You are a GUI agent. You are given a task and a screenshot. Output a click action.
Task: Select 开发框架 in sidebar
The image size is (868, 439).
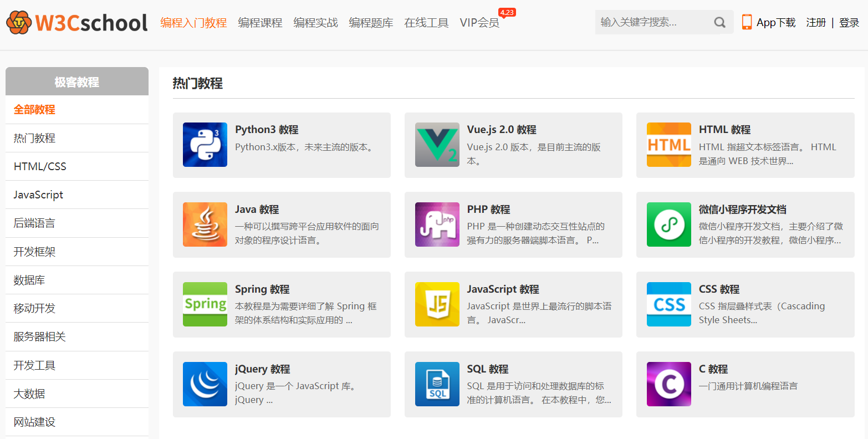click(77, 252)
